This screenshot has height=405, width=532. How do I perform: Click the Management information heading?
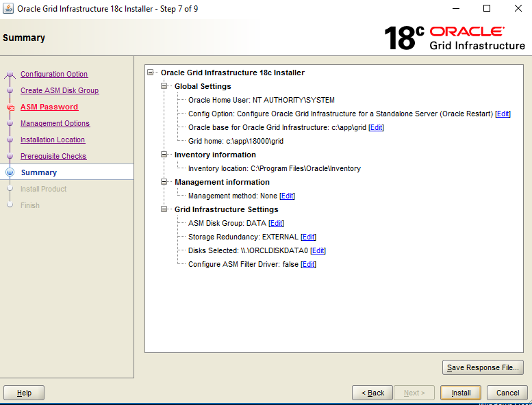coord(222,182)
